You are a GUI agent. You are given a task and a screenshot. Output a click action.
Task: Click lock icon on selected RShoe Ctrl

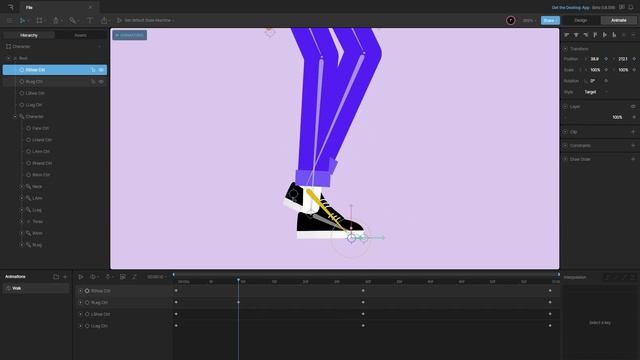click(93, 70)
